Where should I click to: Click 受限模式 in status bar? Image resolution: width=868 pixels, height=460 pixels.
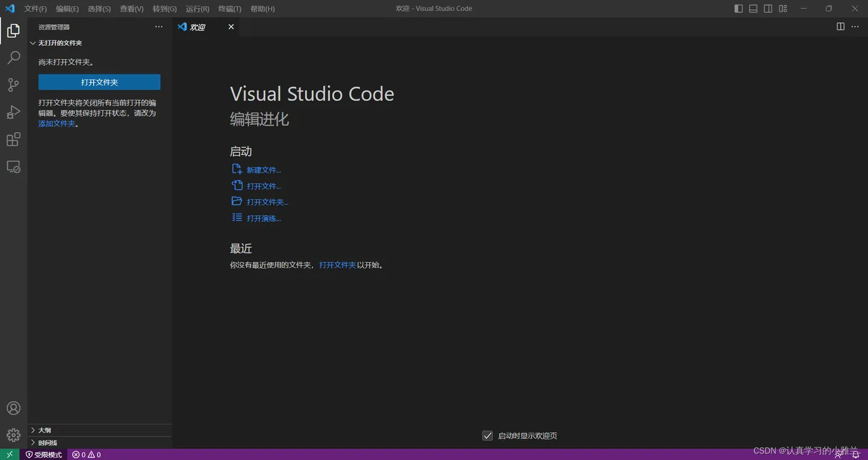[x=43, y=454]
